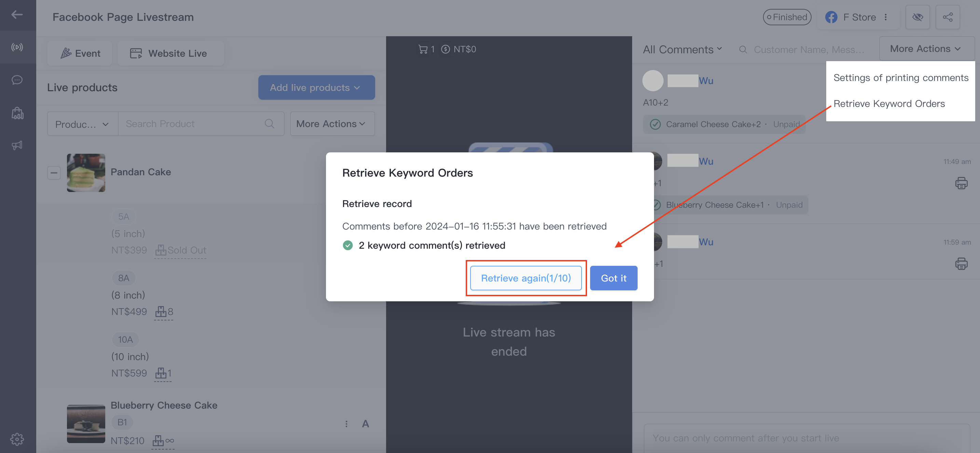Open the Blueberry Cheese Cake thumbnail
980x453 pixels.
point(86,424)
